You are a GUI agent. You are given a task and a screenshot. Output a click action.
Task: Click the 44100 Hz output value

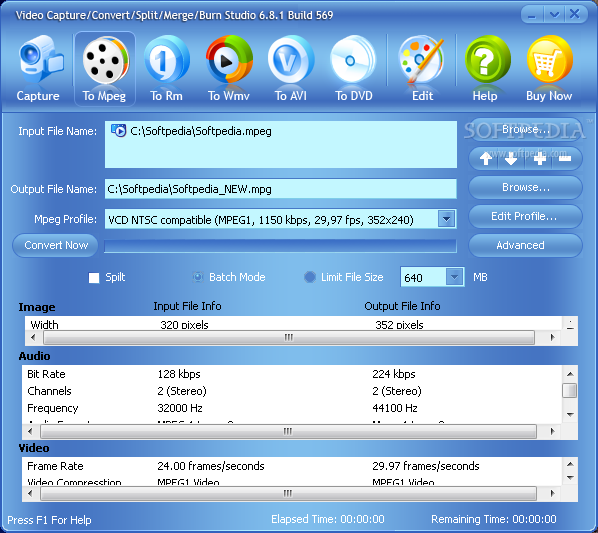(395, 408)
